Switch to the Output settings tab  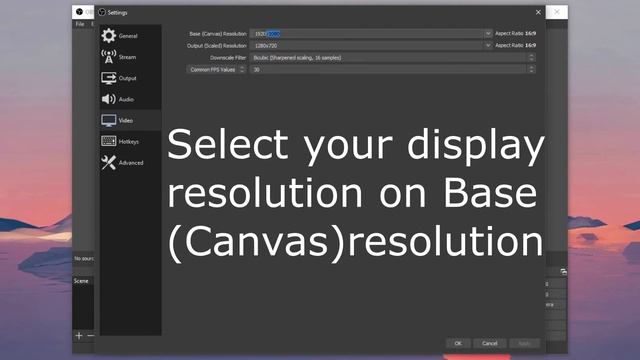point(131,78)
